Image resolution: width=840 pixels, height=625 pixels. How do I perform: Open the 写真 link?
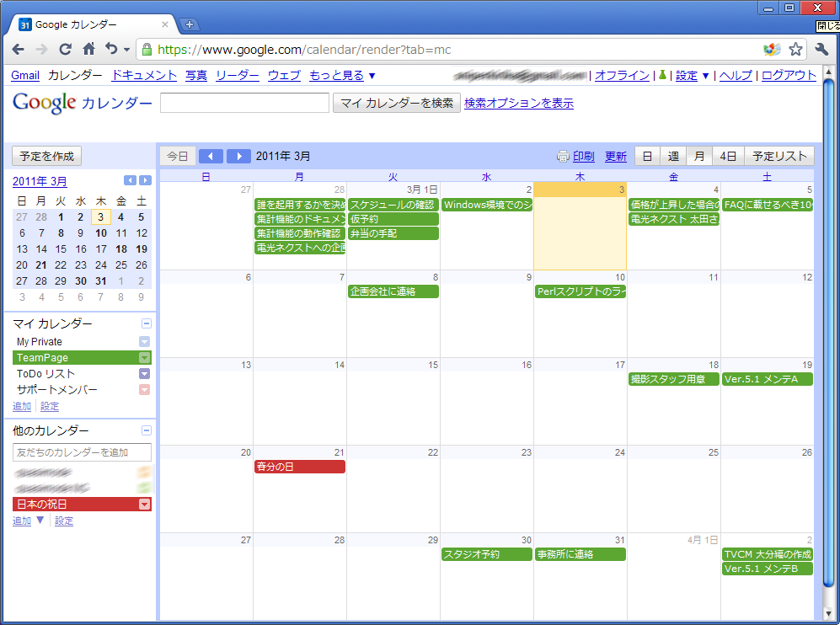pos(196,76)
